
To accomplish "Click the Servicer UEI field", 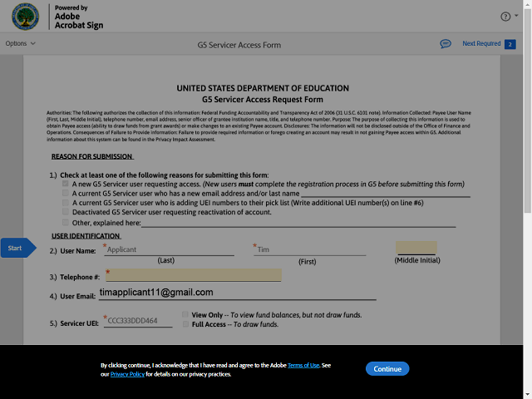I will (138, 321).
